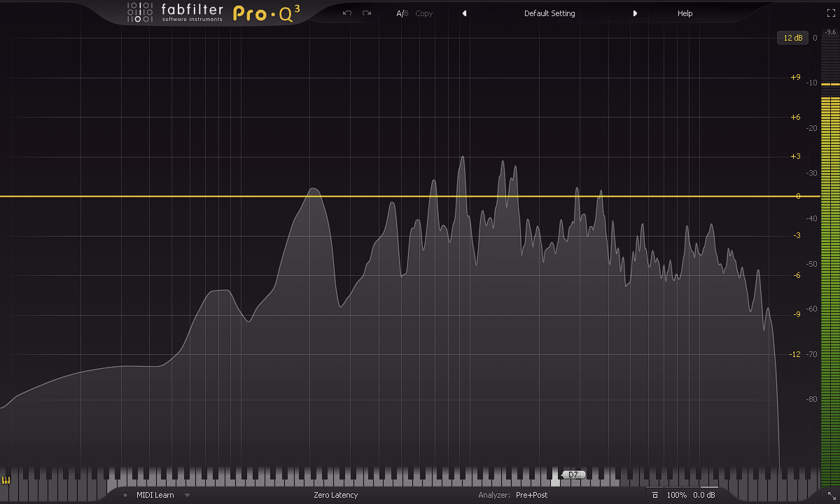Click the +6 gain scale label
The image size is (840, 504).
(x=795, y=117)
